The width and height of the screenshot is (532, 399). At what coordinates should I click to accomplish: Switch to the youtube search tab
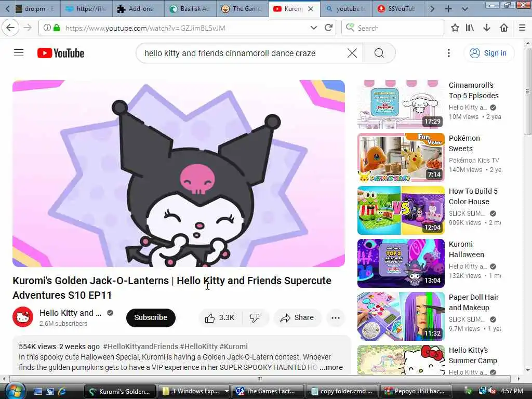(x=345, y=9)
